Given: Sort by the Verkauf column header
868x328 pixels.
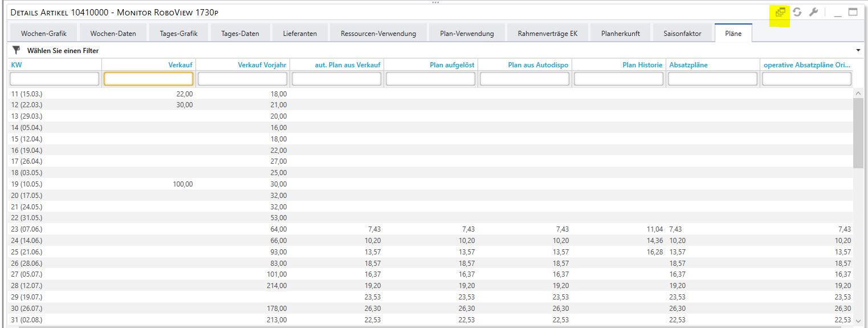Looking at the screenshot, I should click(x=180, y=65).
